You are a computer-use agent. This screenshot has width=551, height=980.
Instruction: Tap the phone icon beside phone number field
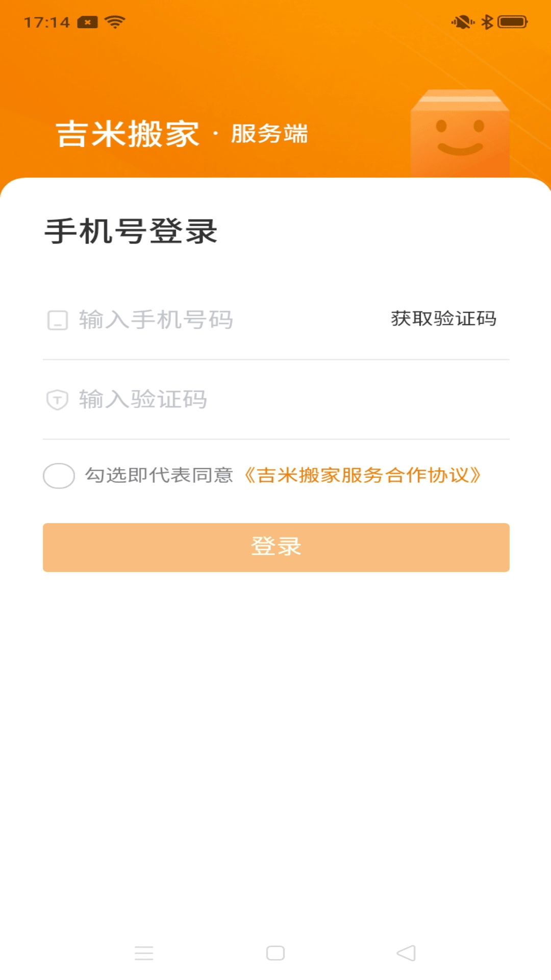click(x=57, y=320)
